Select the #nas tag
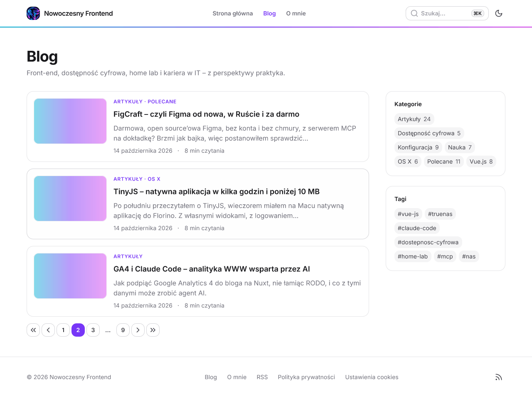Image resolution: width=532 pixels, height=397 pixels. (x=469, y=256)
